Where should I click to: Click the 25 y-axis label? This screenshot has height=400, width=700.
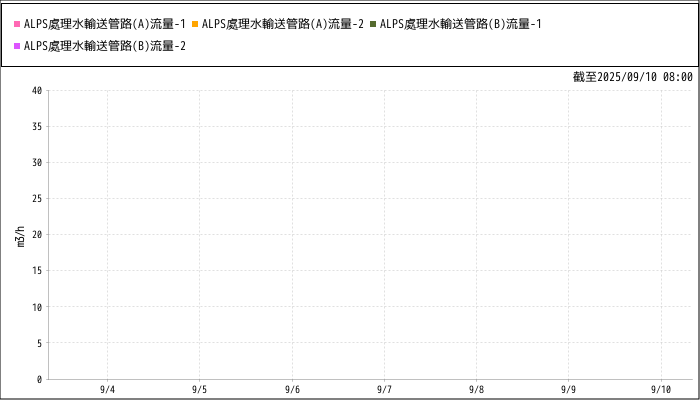point(37,199)
